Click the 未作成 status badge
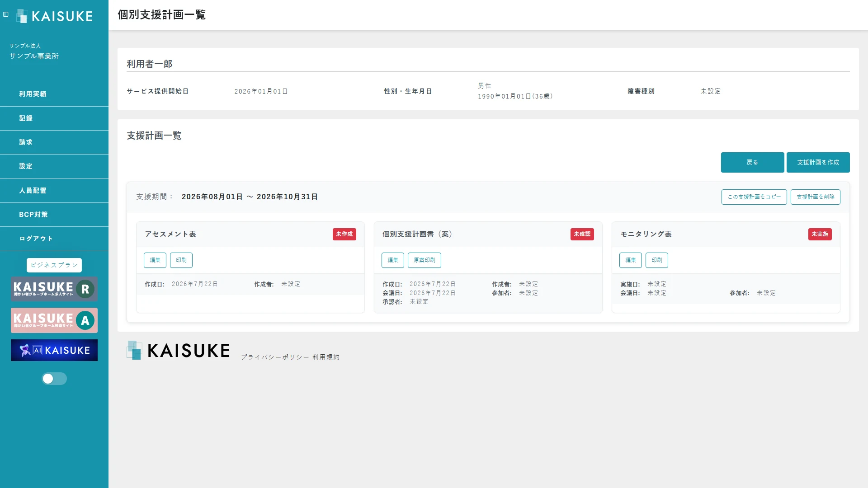 click(344, 234)
